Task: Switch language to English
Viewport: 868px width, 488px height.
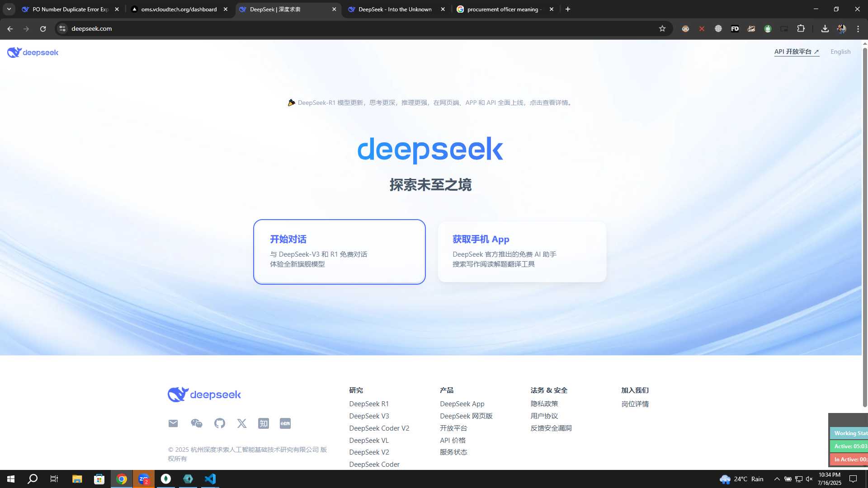Action: pyautogui.click(x=840, y=52)
